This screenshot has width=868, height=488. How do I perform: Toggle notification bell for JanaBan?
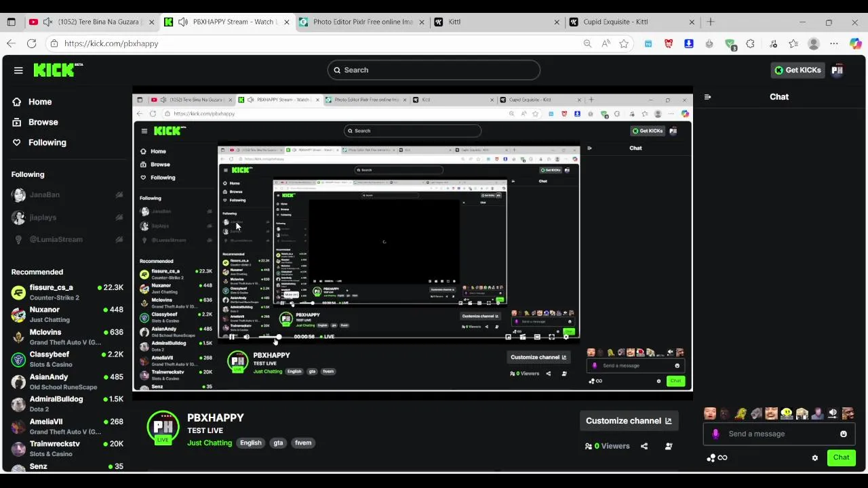[119, 195]
